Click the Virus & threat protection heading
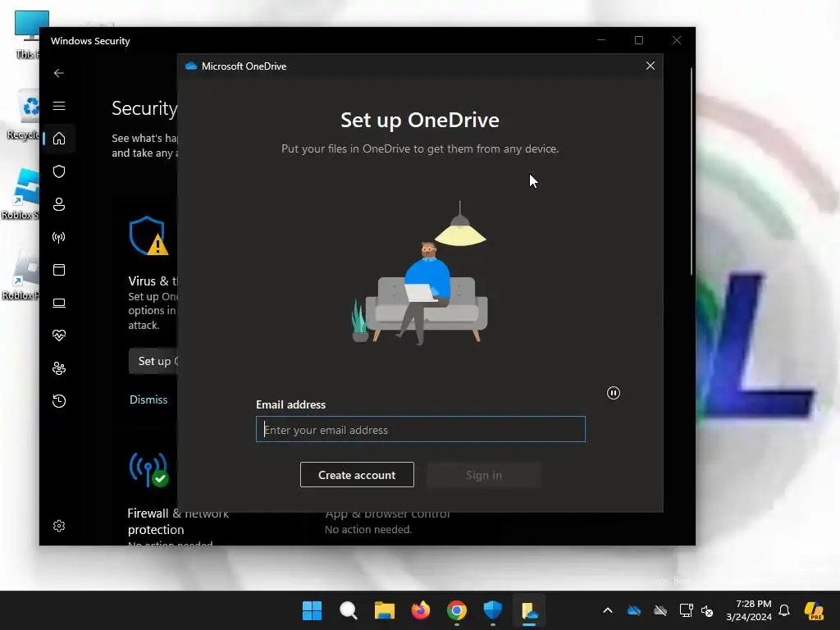This screenshot has width=840, height=630. pos(153,281)
